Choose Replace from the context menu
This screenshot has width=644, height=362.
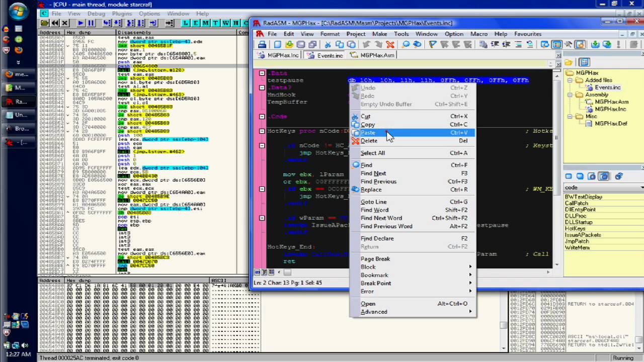[x=412, y=190]
